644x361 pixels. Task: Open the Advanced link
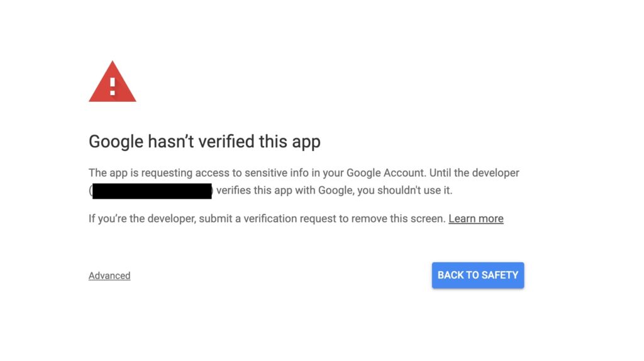109,275
